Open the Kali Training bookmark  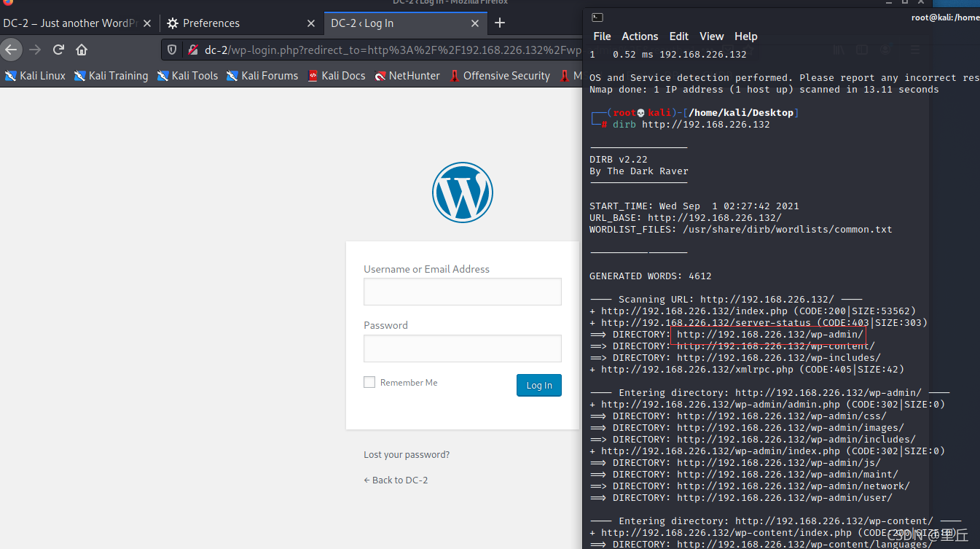coord(111,75)
